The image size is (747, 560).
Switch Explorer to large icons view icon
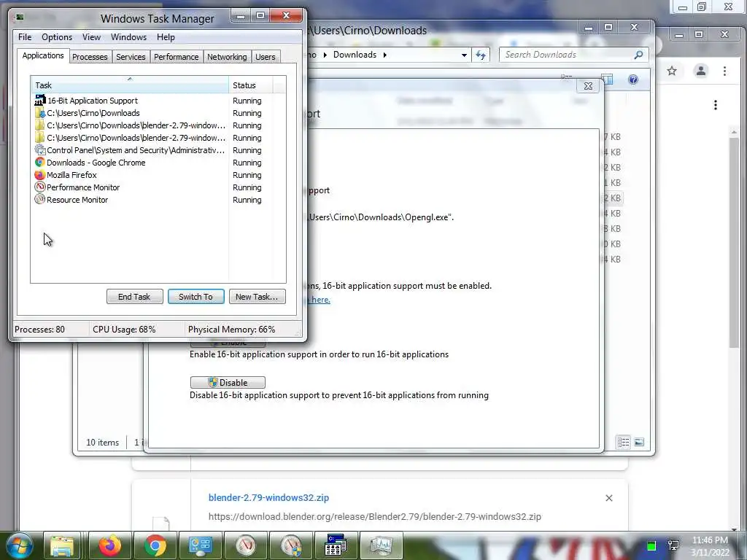(639, 443)
